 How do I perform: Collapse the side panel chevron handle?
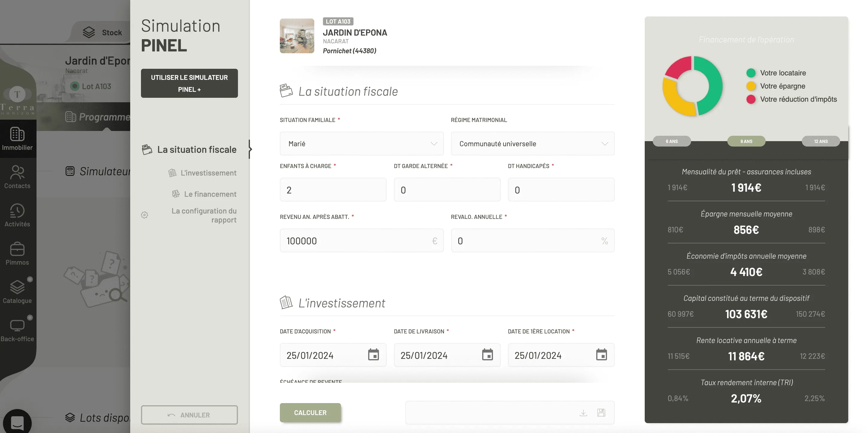point(250,149)
